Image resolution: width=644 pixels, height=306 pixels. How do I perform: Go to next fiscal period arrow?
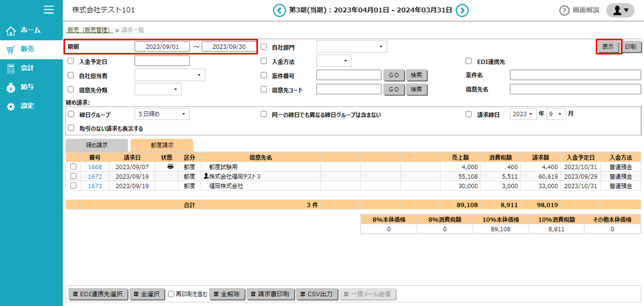click(462, 10)
